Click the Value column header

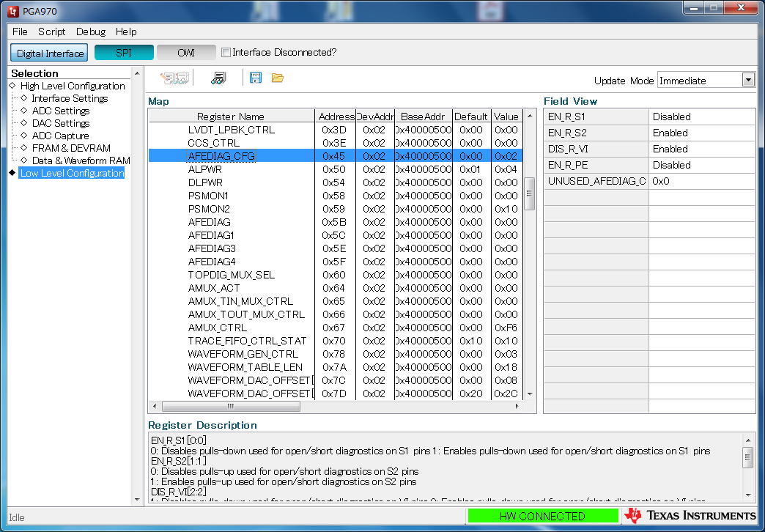pyautogui.click(x=506, y=117)
